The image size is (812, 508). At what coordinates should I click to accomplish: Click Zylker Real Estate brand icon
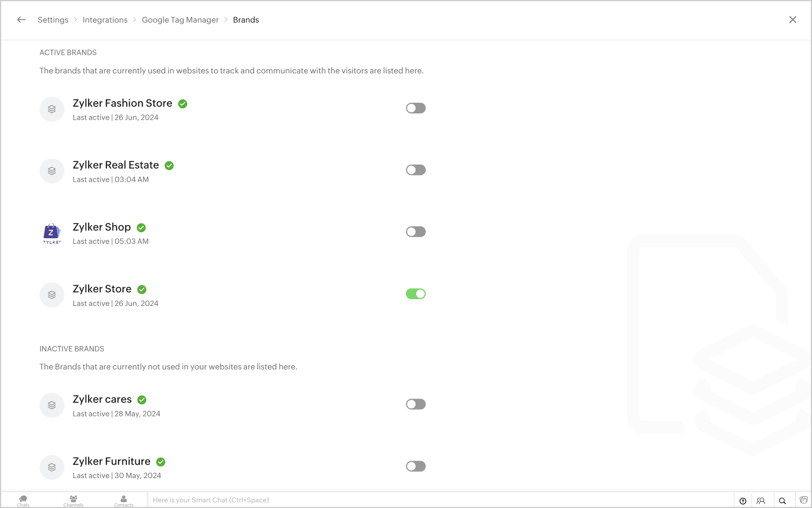(52, 171)
